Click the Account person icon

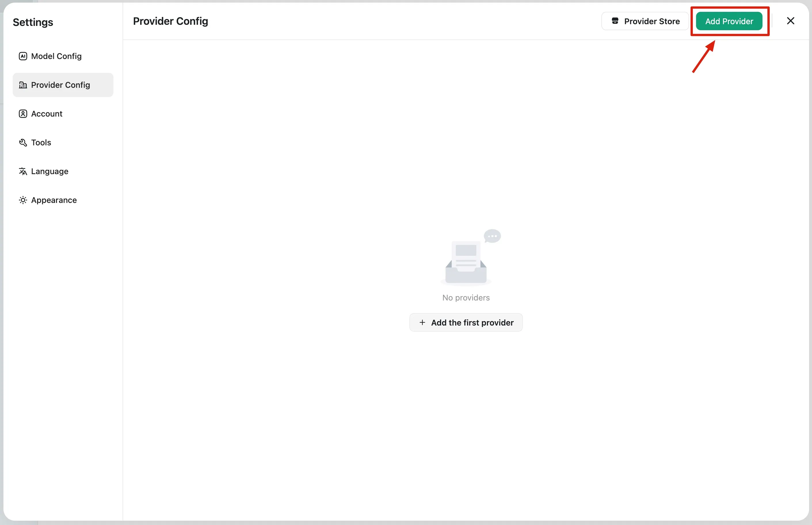pyautogui.click(x=23, y=114)
